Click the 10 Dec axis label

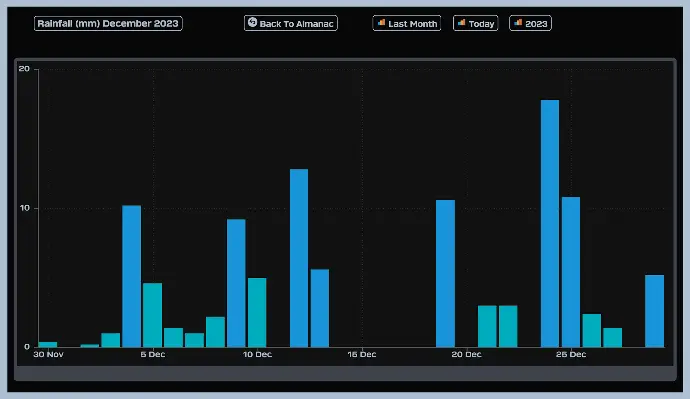coord(257,355)
